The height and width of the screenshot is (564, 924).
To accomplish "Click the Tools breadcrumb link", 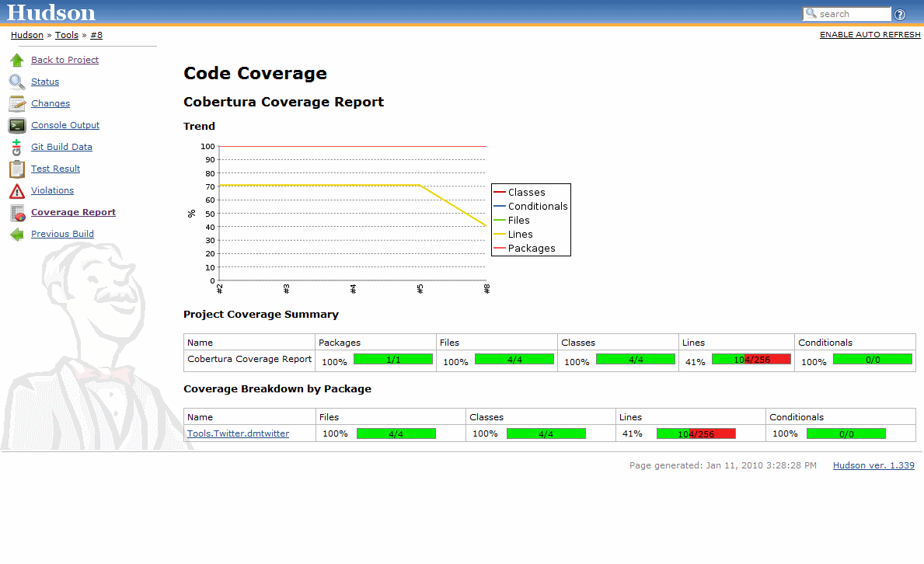I will (x=67, y=35).
